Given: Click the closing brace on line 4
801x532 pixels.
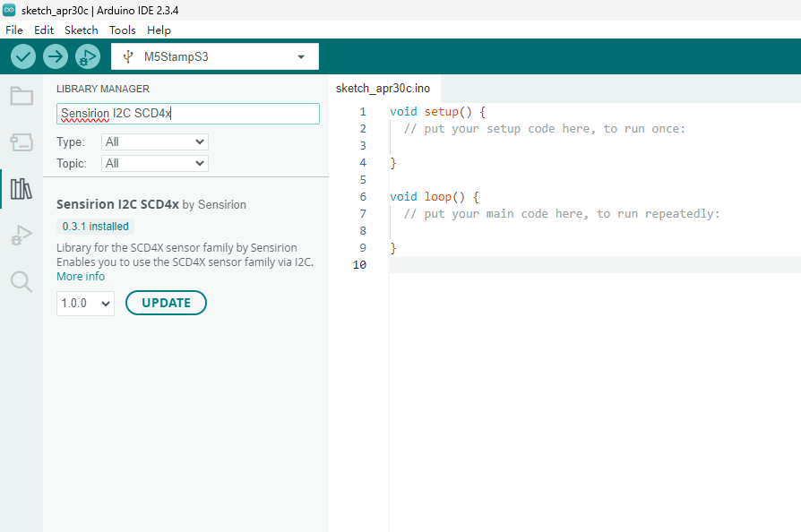Looking at the screenshot, I should coord(393,163).
